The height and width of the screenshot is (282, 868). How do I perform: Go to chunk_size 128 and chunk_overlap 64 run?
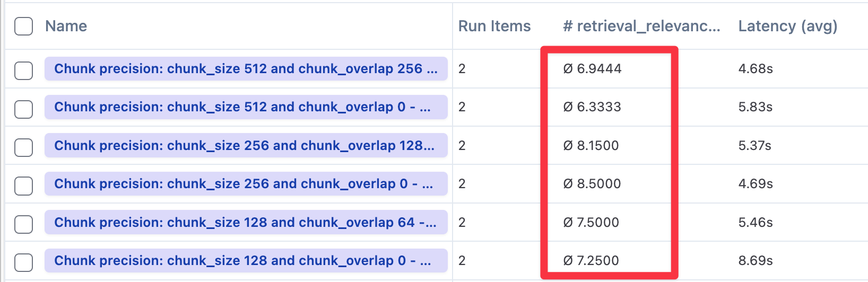click(245, 223)
